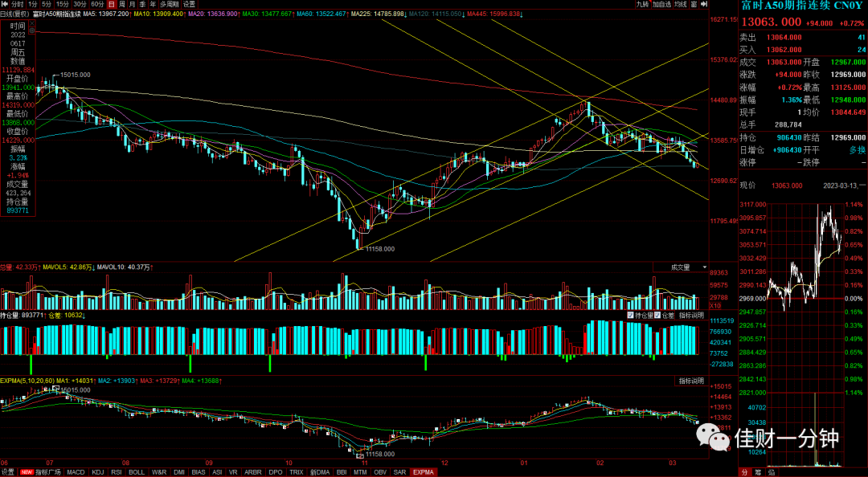The image size is (868, 477).
Task: Select the VR indicator
Action: (233, 472)
